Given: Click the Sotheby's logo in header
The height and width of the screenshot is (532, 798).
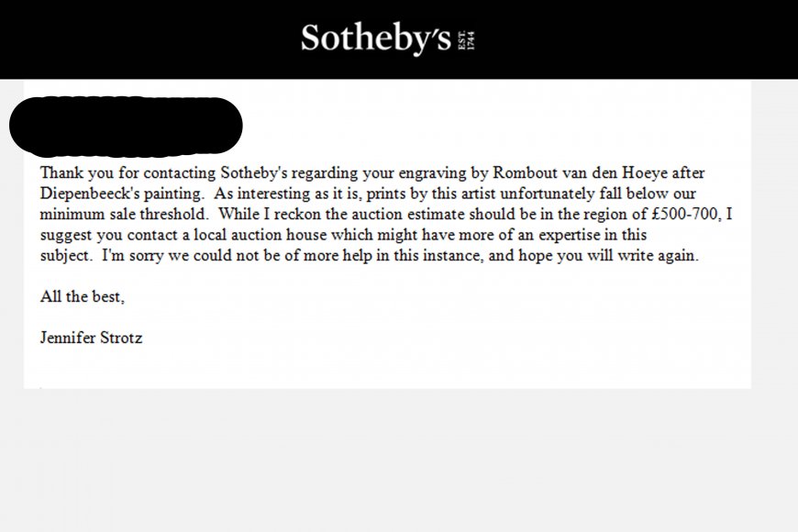Looking at the screenshot, I should [375, 39].
